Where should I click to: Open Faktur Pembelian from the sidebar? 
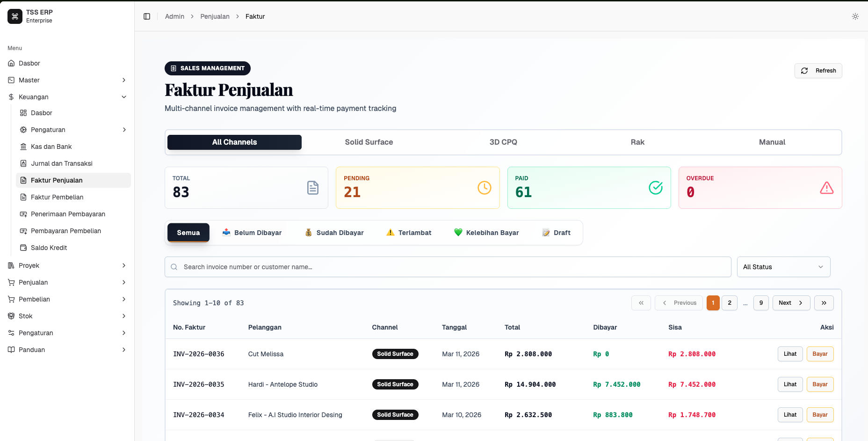pyautogui.click(x=57, y=197)
